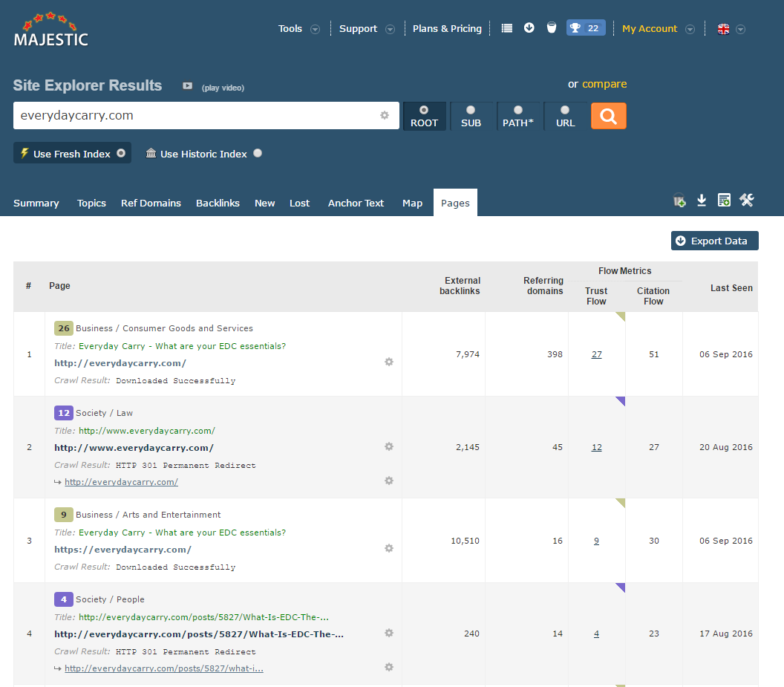784x687 pixels.
Task: Click the create report icon
Action: 724,201
